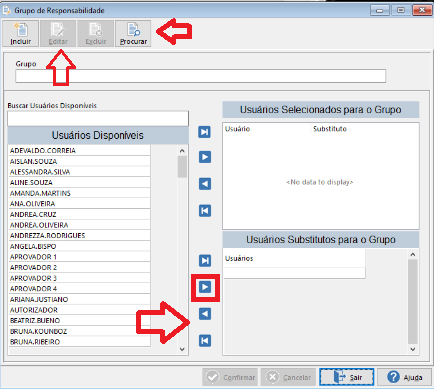The height and width of the screenshot is (390, 434).
Task: Click the Sair button
Action: pyautogui.click(x=347, y=377)
